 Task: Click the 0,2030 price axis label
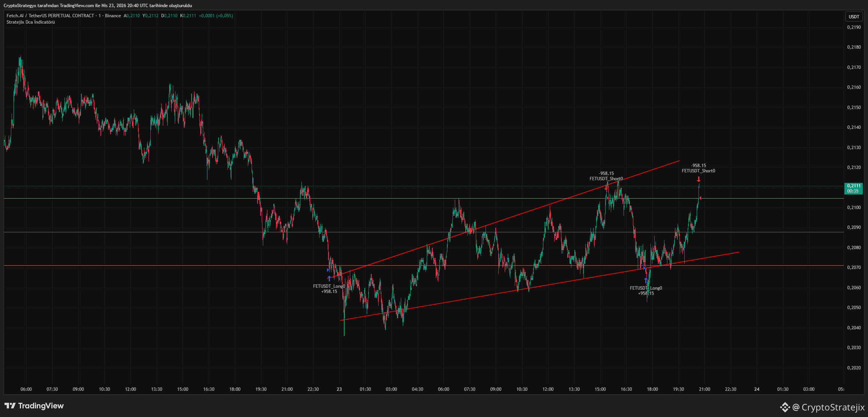tap(854, 348)
